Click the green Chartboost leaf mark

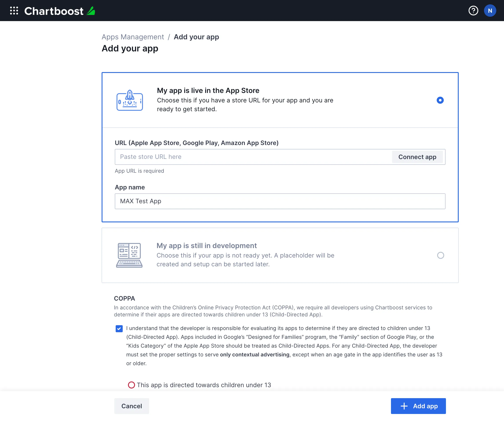point(91,11)
